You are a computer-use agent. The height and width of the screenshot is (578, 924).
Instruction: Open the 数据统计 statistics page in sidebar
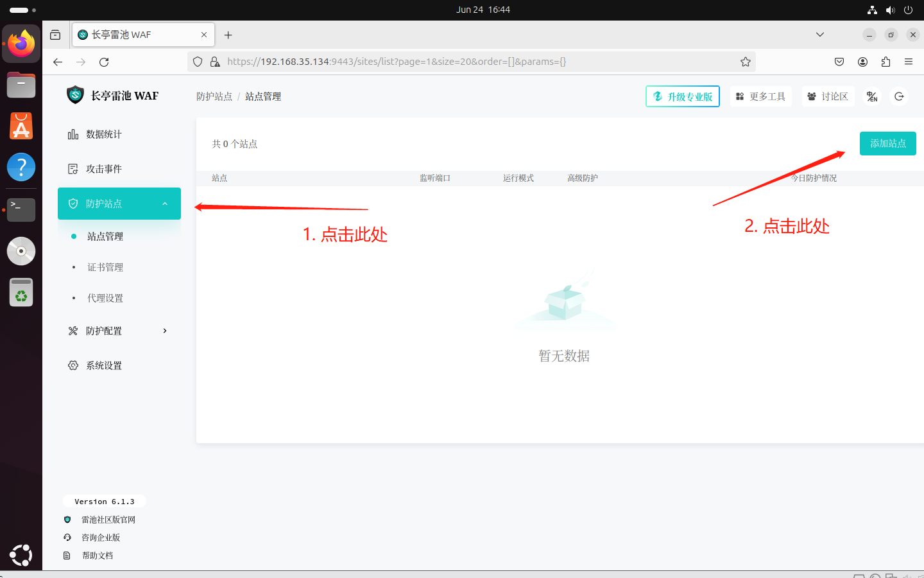click(x=105, y=134)
